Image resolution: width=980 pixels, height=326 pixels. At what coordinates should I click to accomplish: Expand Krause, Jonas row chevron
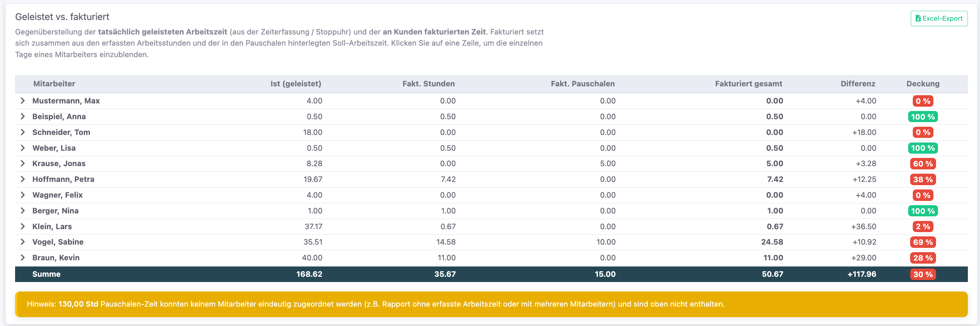point(23,163)
